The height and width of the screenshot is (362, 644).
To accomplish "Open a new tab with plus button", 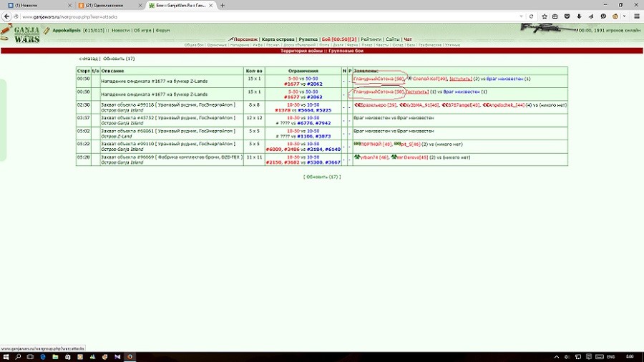I will (x=223, y=5).
